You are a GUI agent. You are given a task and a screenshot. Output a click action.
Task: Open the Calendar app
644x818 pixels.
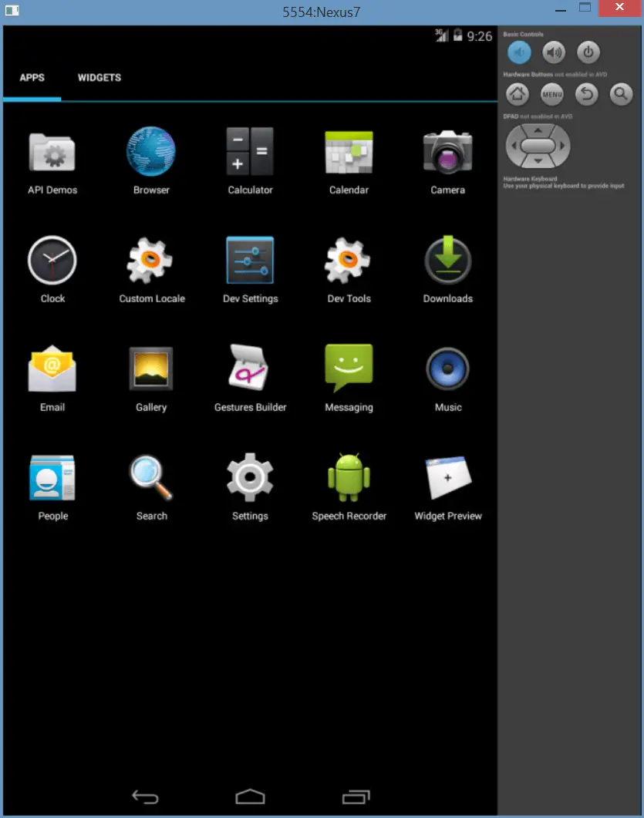pos(349,151)
